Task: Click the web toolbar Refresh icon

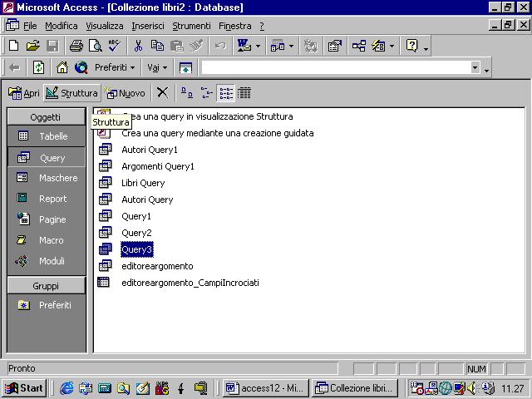Action: click(39, 67)
